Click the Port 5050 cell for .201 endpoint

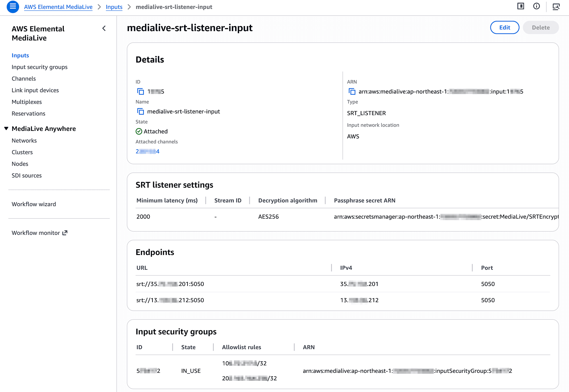tap(488, 284)
